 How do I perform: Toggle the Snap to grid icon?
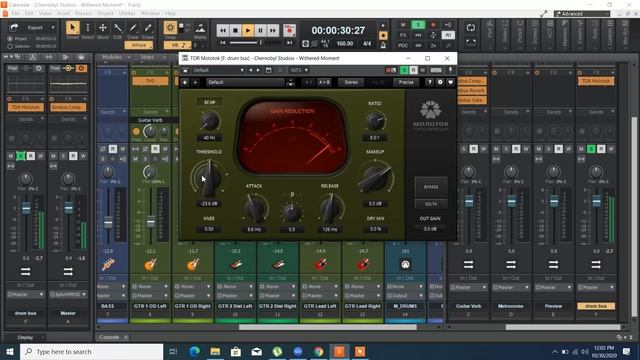coord(170,28)
